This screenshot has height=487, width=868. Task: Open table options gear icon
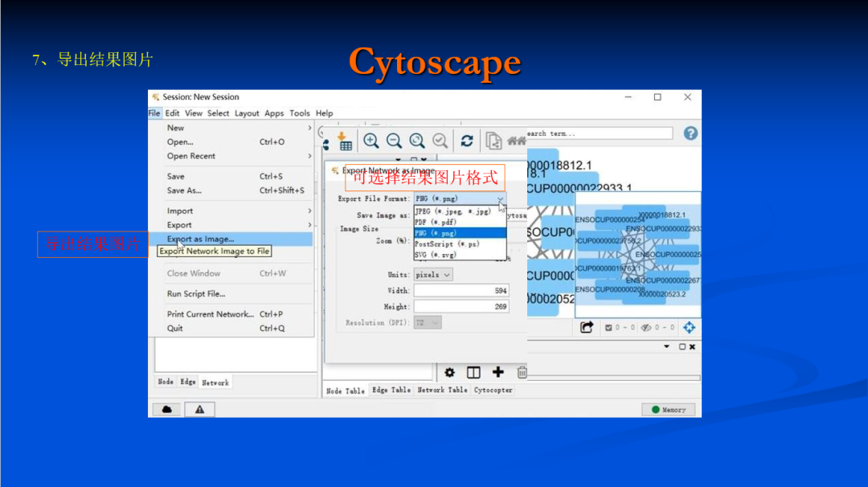(449, 372)
